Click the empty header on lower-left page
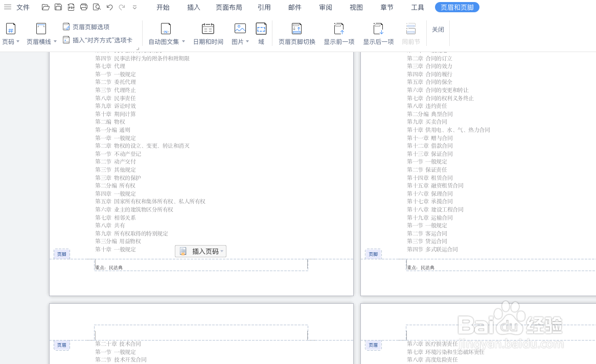Image resolution: width=596 pixels, height=364 pixels. [201, 332]
